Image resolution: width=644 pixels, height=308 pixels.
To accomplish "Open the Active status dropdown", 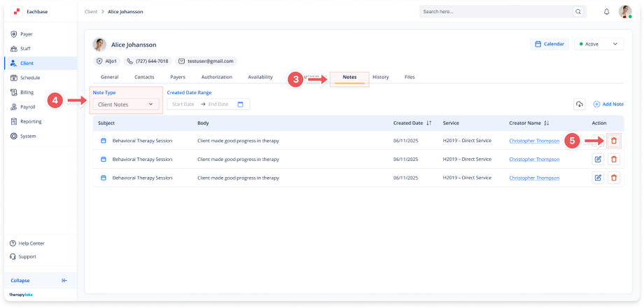I will tap(598, 44).
